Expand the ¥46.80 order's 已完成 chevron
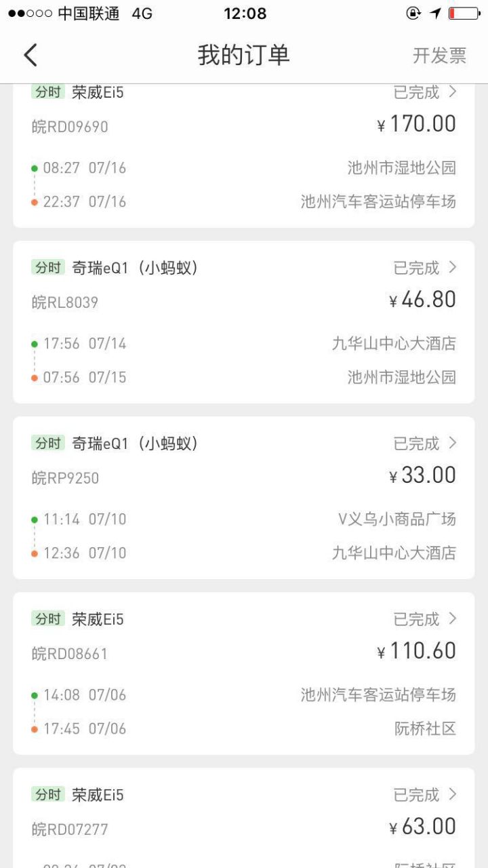488x868 pixels. point(453,267)
